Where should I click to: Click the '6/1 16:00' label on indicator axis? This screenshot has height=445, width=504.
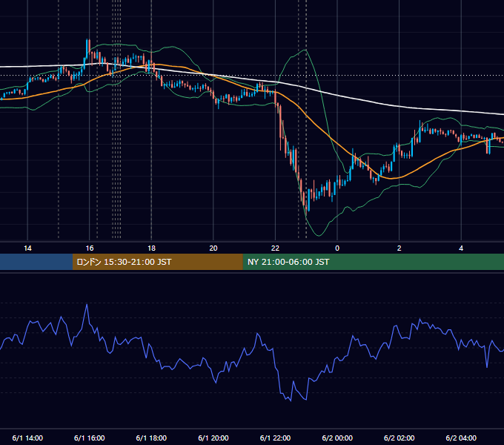90,438
